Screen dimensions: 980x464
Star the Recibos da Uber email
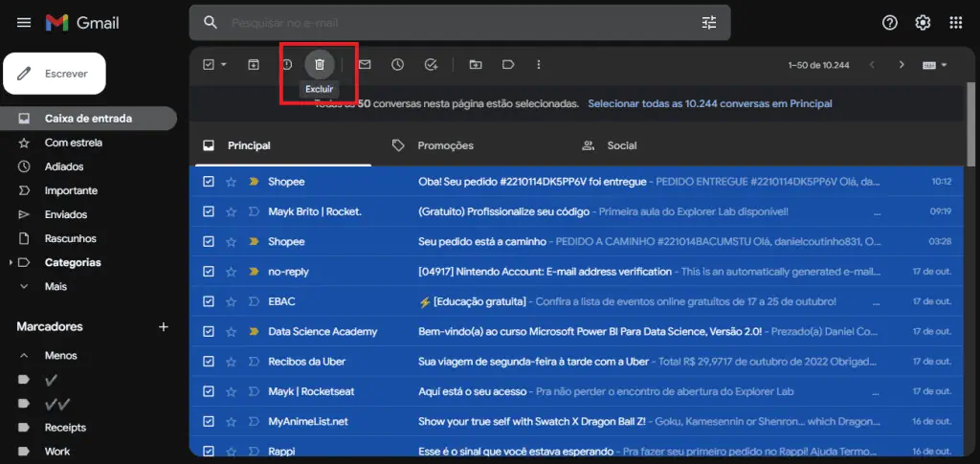pyautogui.click(x=232, y=362)
